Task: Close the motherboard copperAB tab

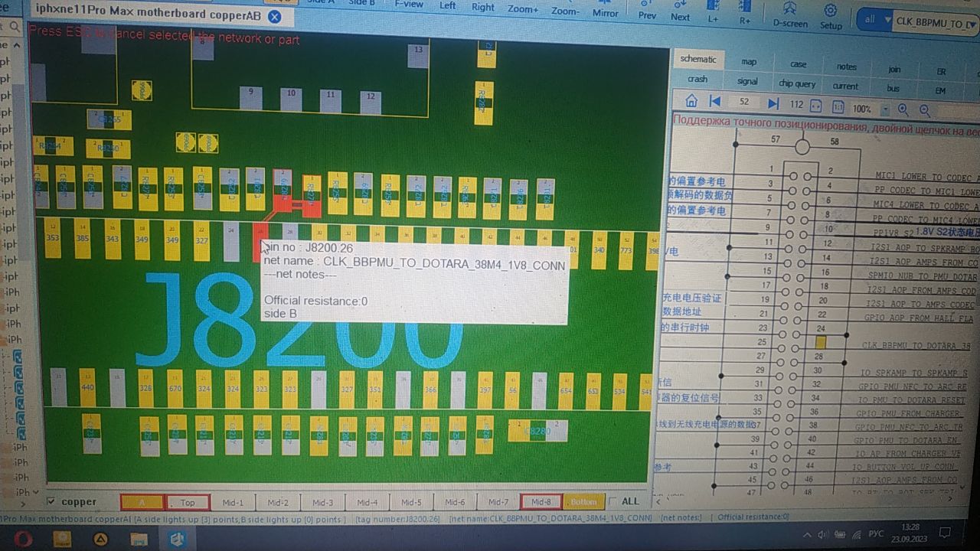Action: [x=274, y=16]
